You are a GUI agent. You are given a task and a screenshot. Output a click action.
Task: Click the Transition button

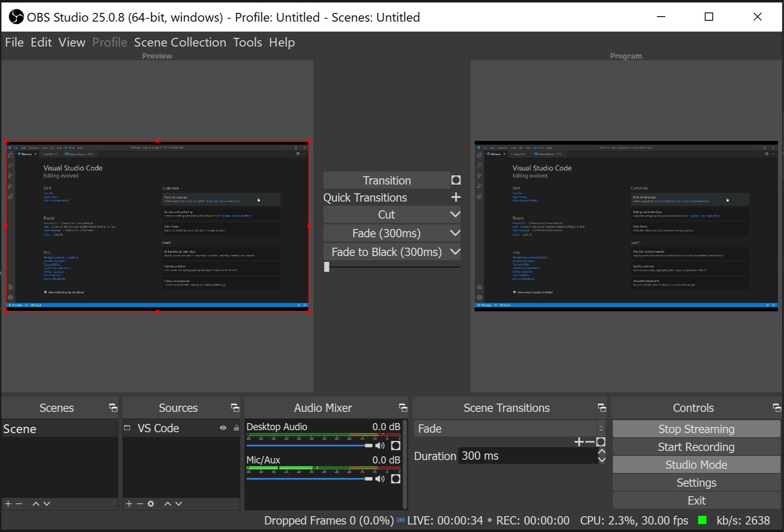point(387,180)
